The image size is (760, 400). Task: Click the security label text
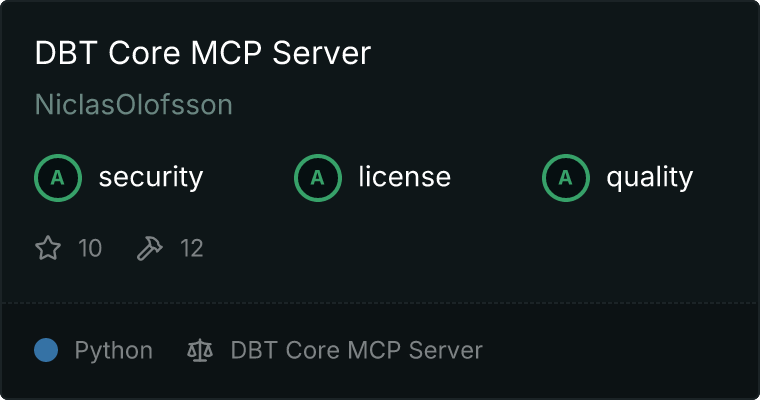point(151,177)
